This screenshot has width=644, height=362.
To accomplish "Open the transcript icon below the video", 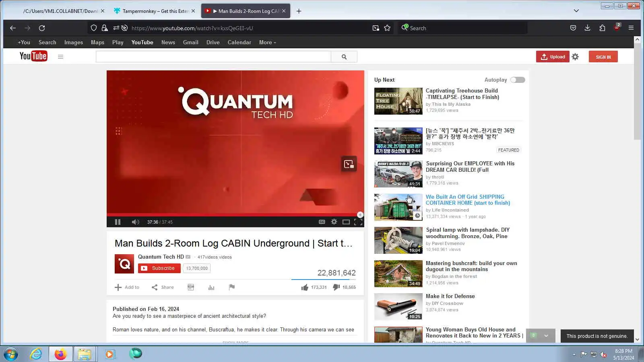I will click(x=191, y=287).
